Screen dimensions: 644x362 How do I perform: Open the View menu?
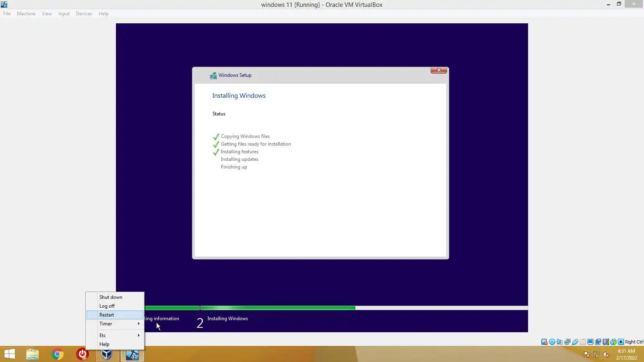pyautogui.click(x=47, y=14)
